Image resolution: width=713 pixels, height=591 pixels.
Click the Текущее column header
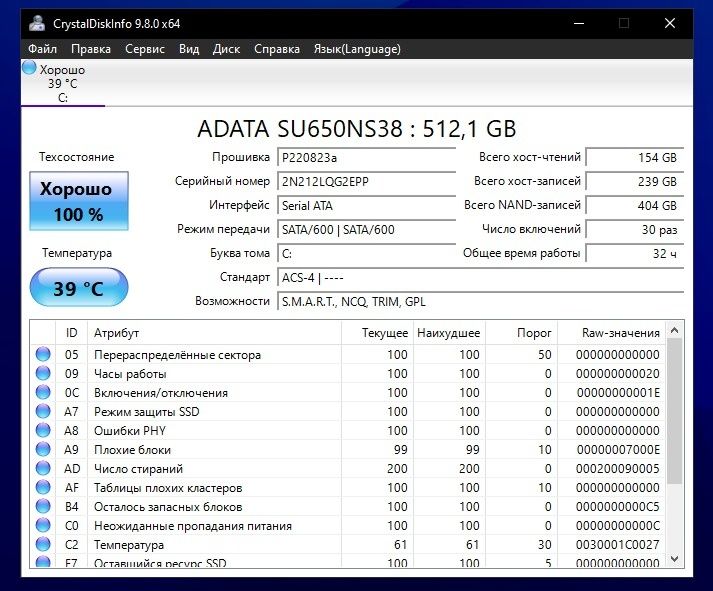point(377,333)
